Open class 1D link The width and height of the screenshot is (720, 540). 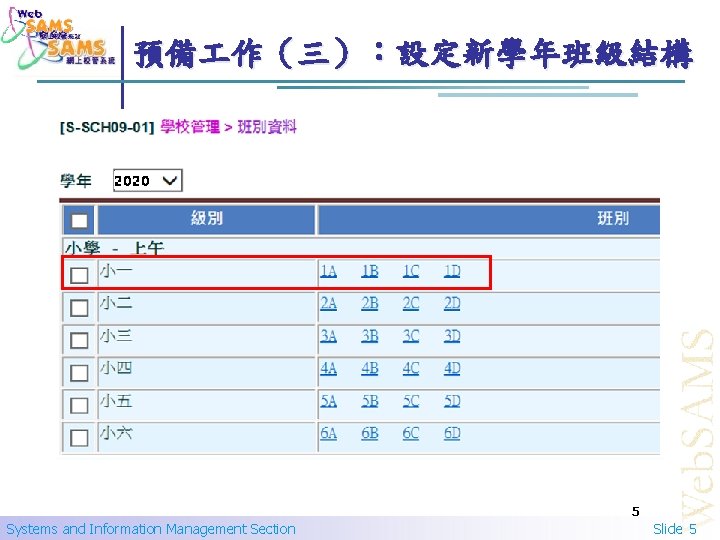(x=452, y=271)
